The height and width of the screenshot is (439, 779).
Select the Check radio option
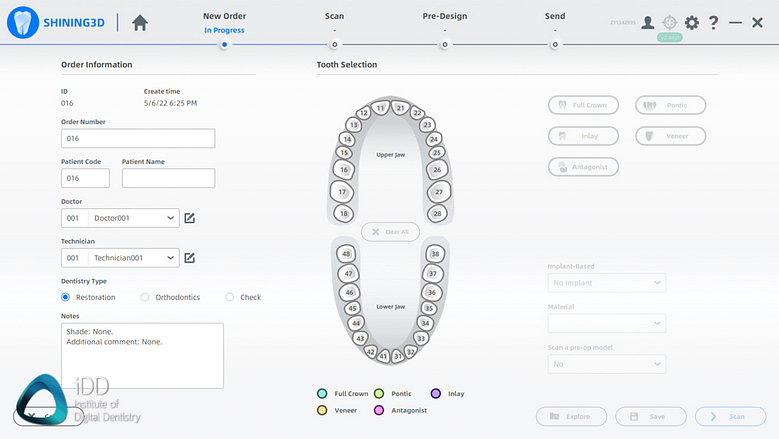(x=230, y=297)
